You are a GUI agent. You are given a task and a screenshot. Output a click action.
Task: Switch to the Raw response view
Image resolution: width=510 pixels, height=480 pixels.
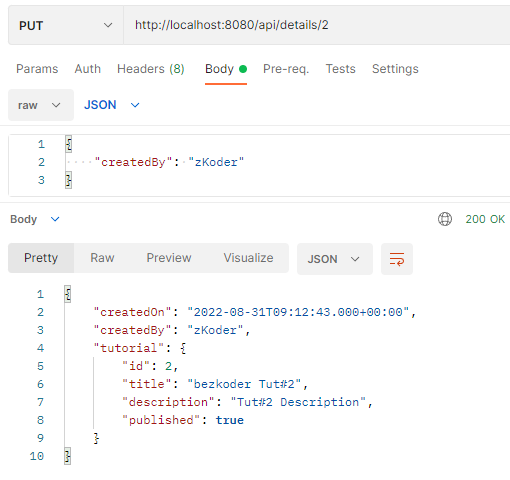102,258
